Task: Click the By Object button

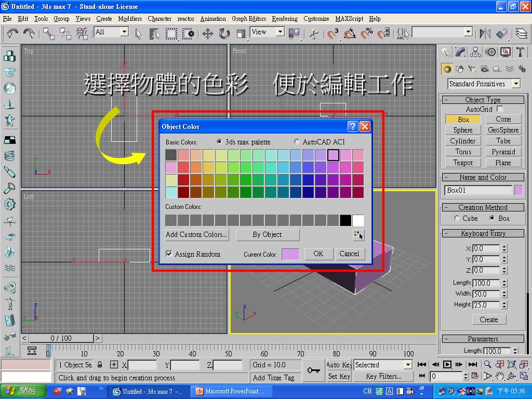Action: (268, 234)
